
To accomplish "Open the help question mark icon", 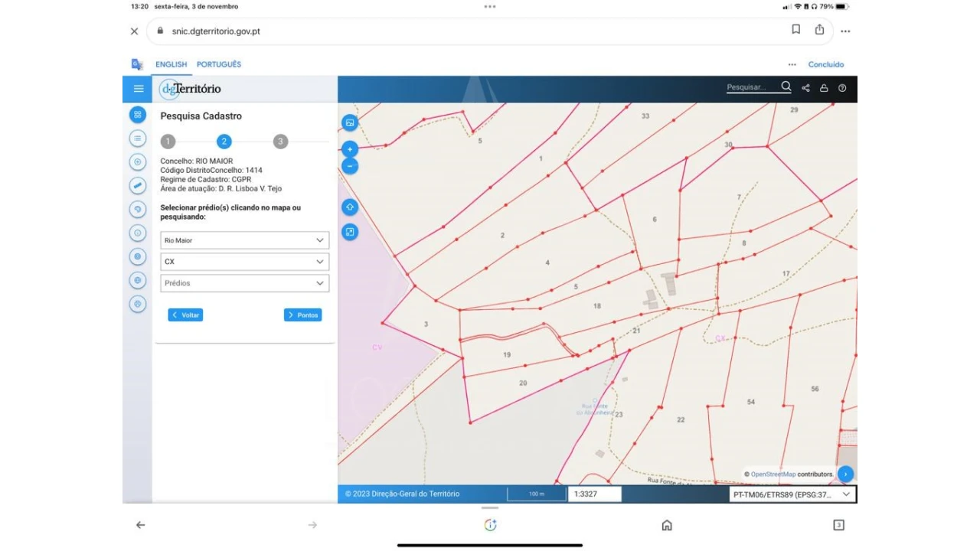I will coord(842,88).
